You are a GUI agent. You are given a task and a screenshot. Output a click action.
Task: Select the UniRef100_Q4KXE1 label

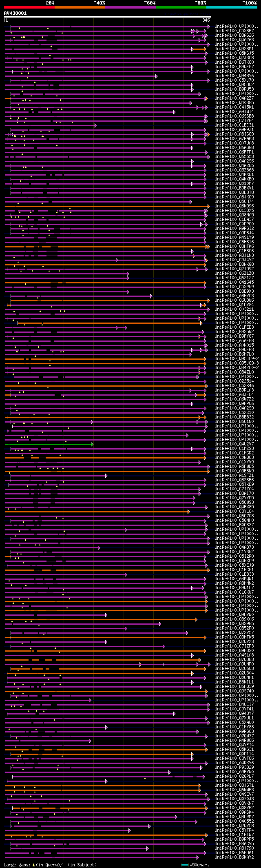(234, 174)
